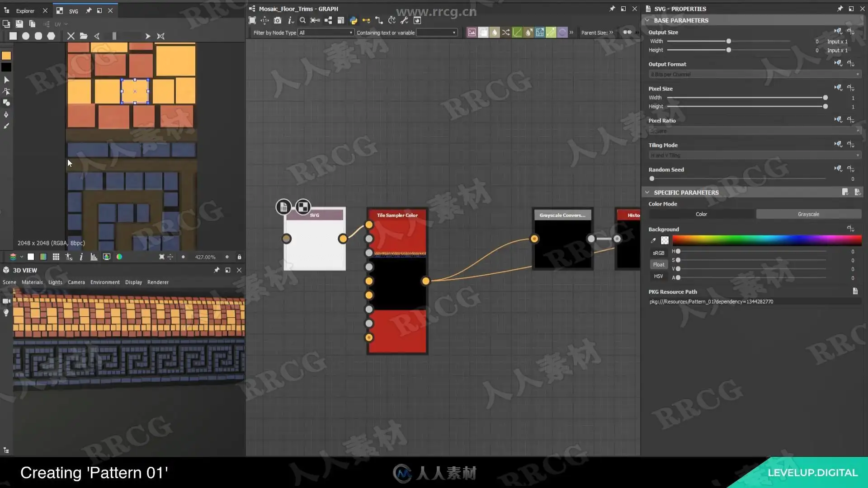This screenshot has height=488, width=868.
Task: Click the color space circle icon in 2D view
Action: (x=119, y=257)
